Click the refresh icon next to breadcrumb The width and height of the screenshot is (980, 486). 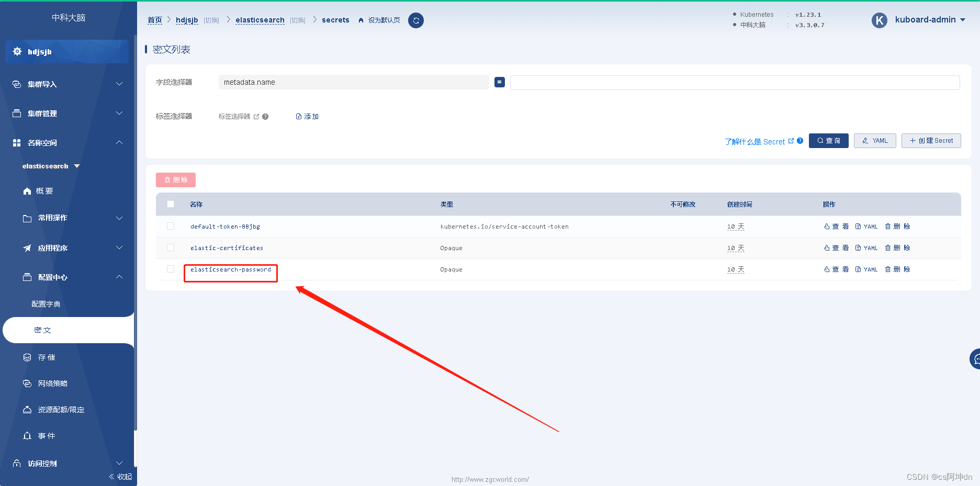(416, 20)
